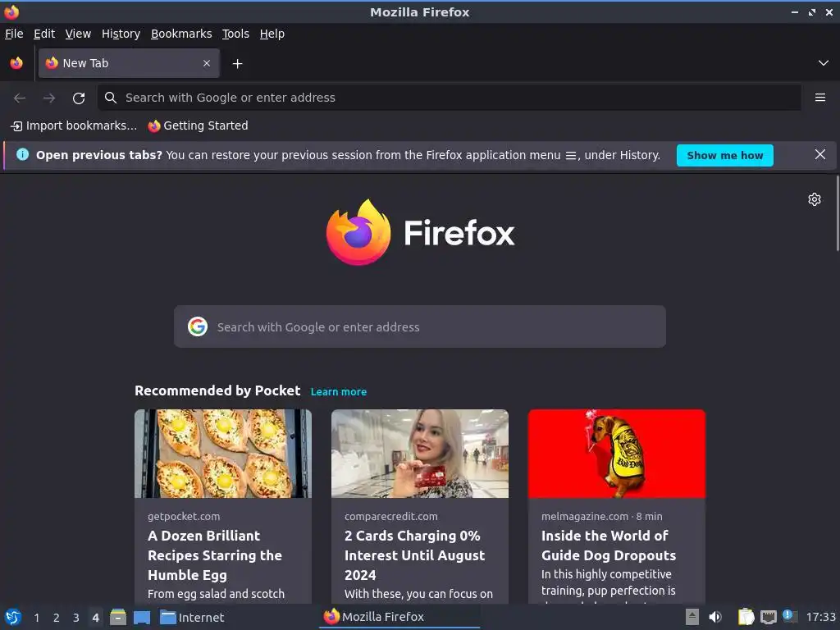Open the Help menu
The height and width of the screenshot is (630, 840).
[x=272, y=34]
